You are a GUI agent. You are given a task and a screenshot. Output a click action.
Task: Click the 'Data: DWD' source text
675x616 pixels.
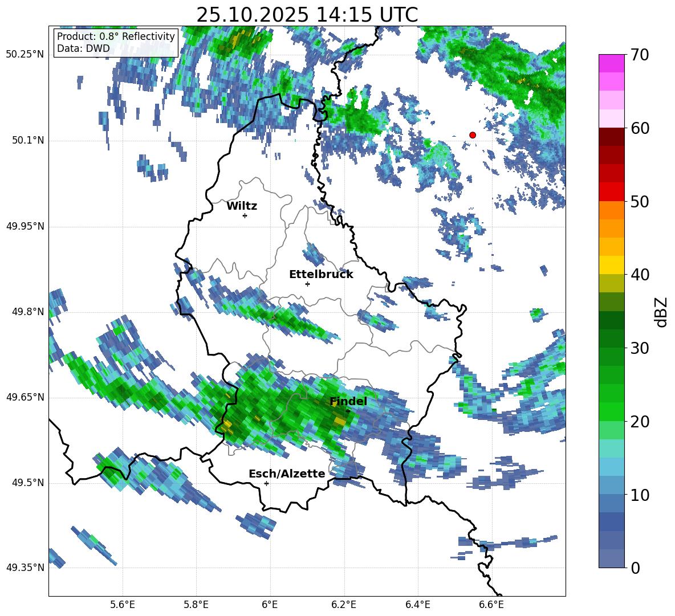tap(83, 48)
